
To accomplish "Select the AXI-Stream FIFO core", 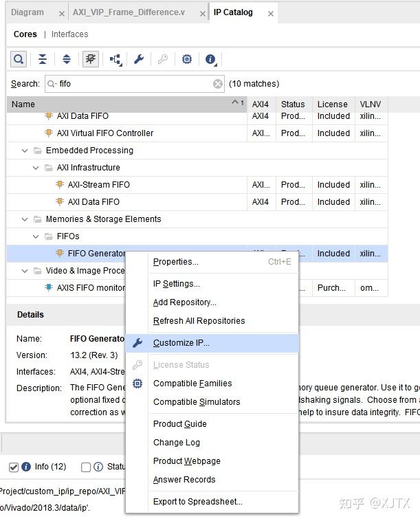I will [x=197, y=185].
